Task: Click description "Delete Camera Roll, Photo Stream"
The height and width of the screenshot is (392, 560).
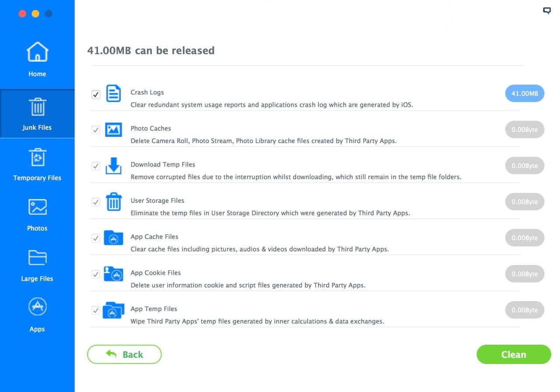Action: 264,141
